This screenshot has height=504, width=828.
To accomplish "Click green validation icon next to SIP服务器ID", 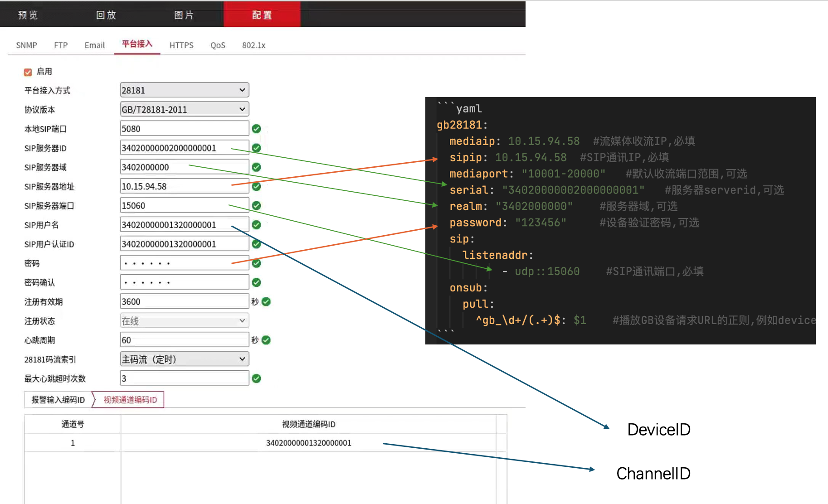I will click(256, 148).
